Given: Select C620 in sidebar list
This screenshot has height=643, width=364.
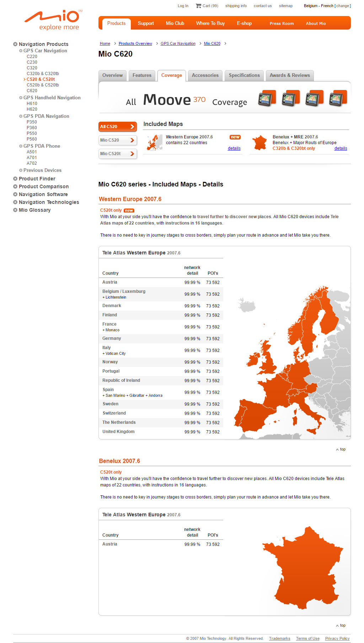Looking at the screenshot, I should tap(32, 91).
